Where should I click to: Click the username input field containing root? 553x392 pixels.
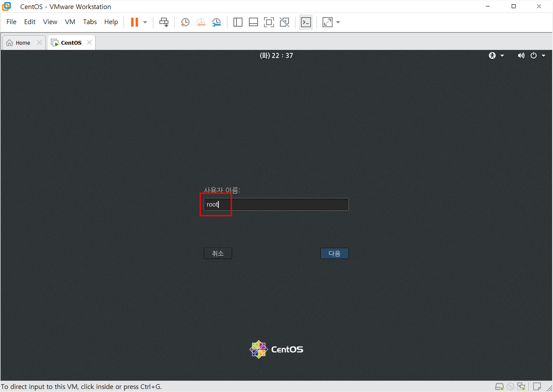[276, 204]
